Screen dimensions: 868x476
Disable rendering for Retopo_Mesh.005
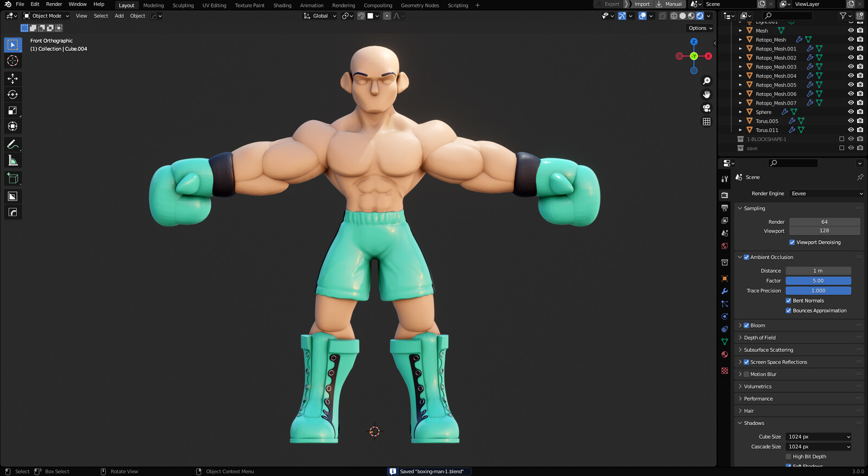[x=860, y=85]
